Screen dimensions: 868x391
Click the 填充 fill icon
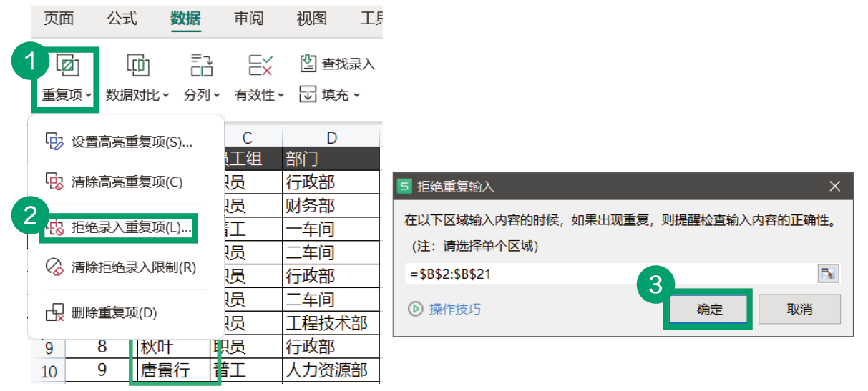coord(308,94)
